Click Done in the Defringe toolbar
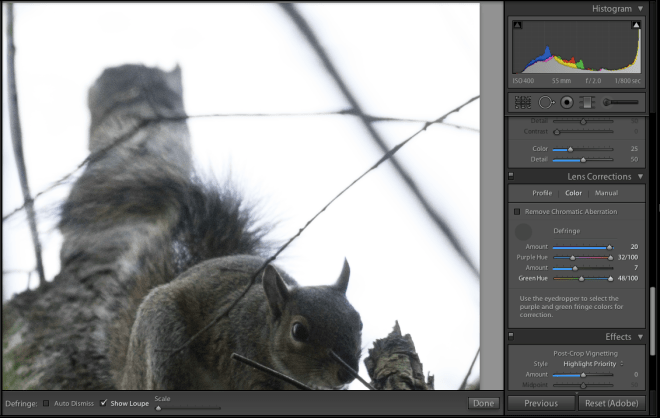Screen dimensions: 660x418 [483, 403]
